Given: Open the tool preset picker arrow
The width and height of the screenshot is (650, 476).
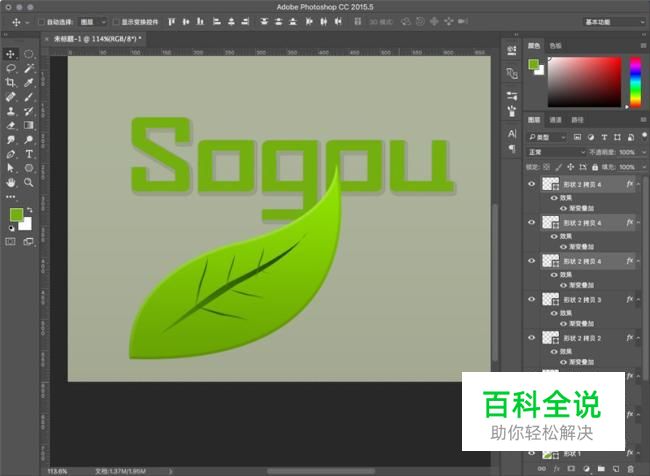Looking at the screenshot, I should coord(27,22).
